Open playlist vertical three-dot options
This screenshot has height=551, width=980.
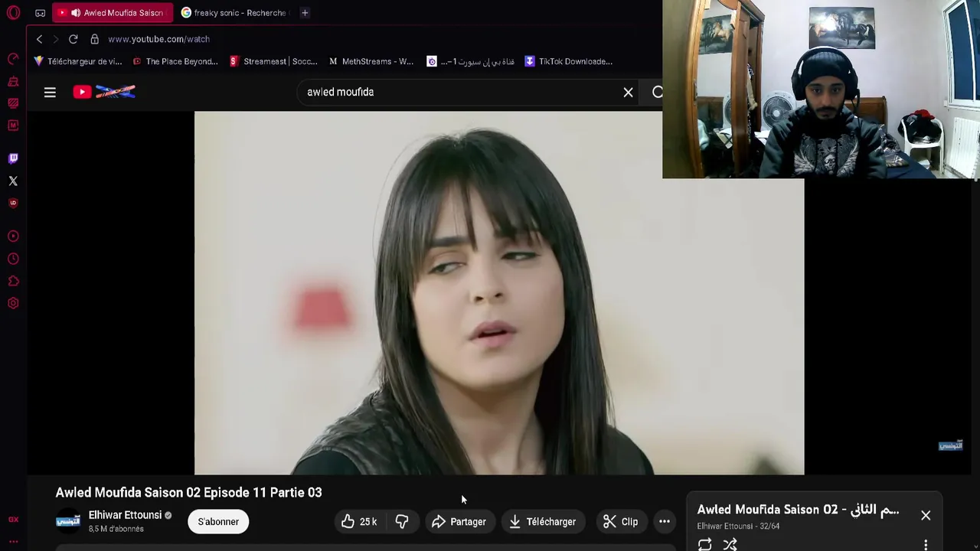[x=926, y=545]
